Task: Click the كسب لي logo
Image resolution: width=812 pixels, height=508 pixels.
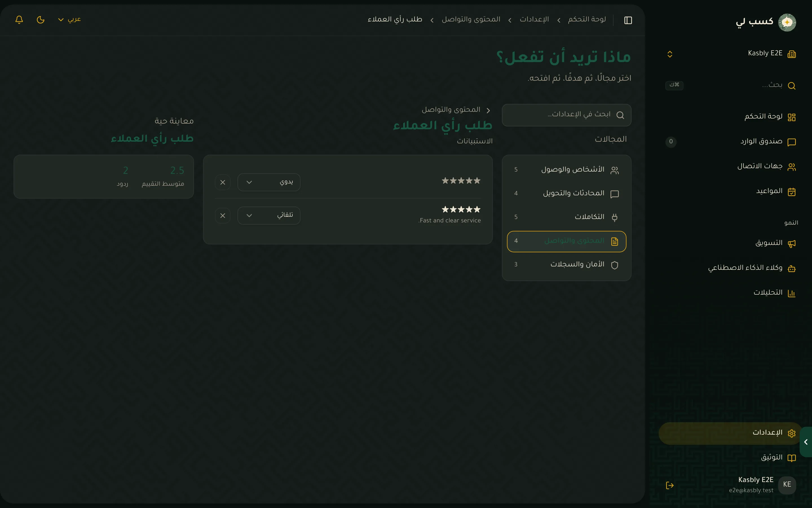Action: tap(766, 22)
